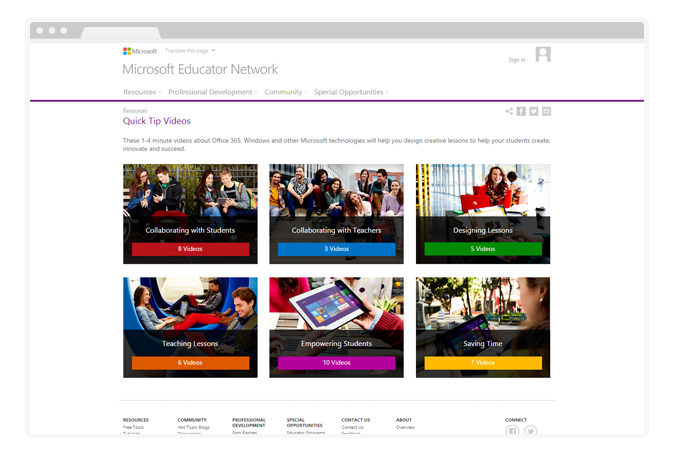Open the Collaborating with Teachers thumbnail
The width and height of the screenshot is (674, 455).
click(337, 214)
